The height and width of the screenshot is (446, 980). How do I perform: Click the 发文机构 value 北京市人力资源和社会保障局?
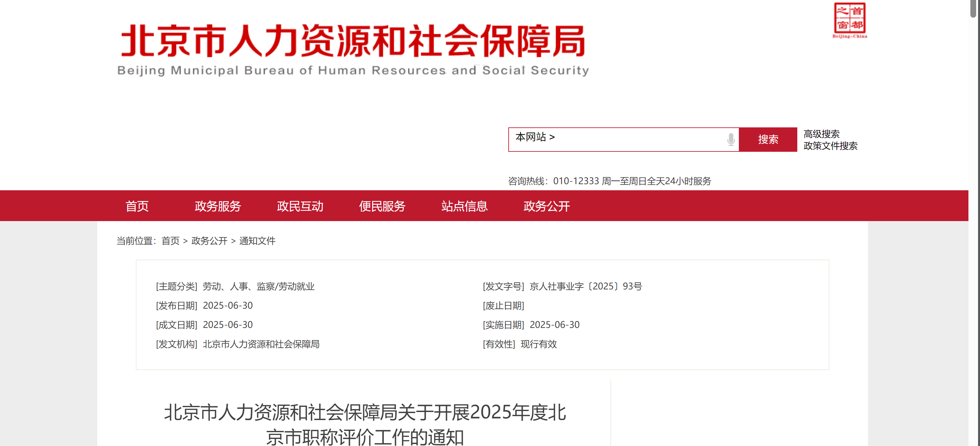tap(261, 344)
